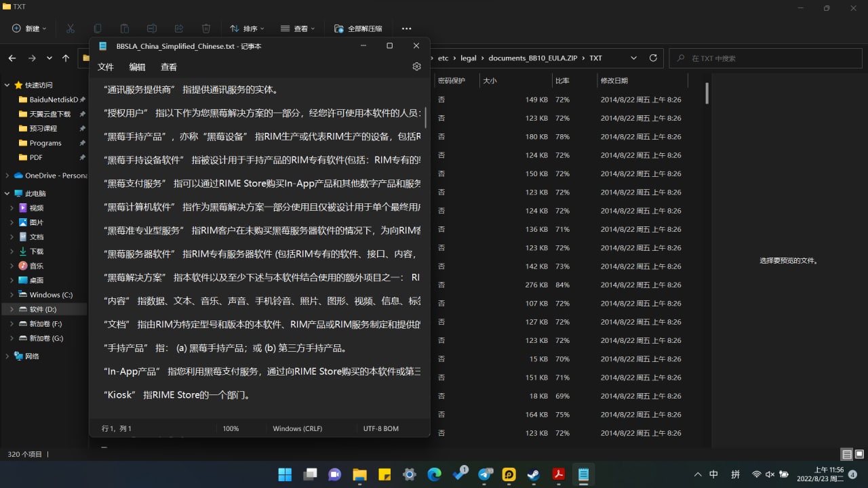Image resolution: width=868 pixels, height=488 pixels.
Task: Expand the OneDrive - Personal node
Action: (x=7, y=176)
